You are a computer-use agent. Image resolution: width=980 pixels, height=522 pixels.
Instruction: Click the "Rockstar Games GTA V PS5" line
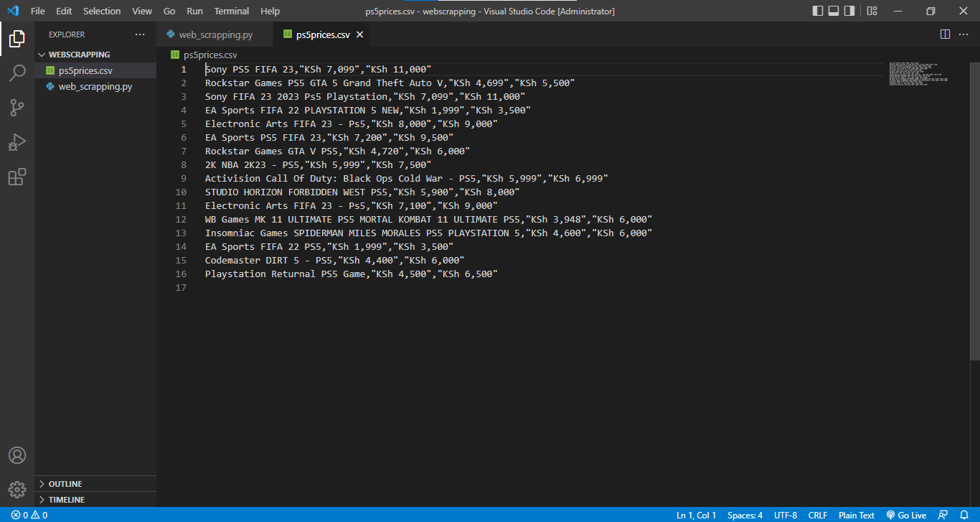coord(337,151)
